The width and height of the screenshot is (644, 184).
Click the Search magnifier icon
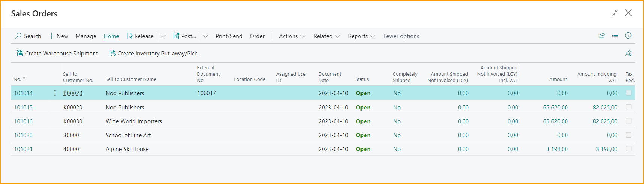tap(18, 36)
